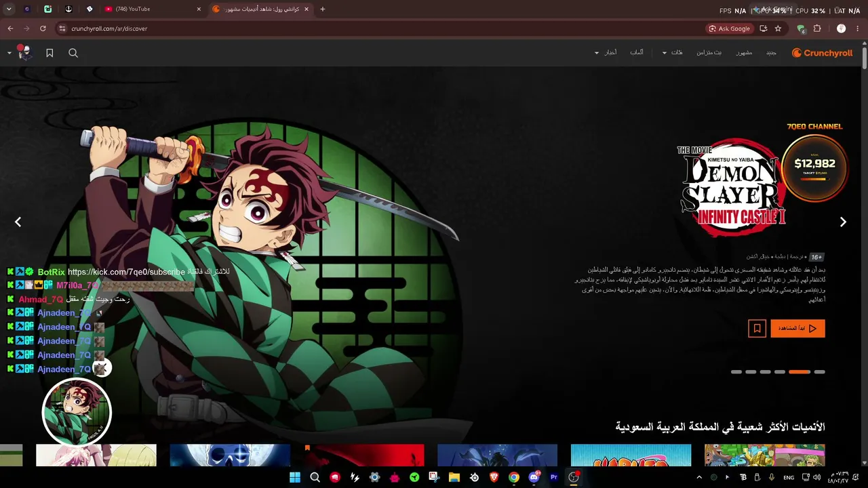Close the Crunchyroll tab
Screen dimensions: 868x488
[307, 9]
